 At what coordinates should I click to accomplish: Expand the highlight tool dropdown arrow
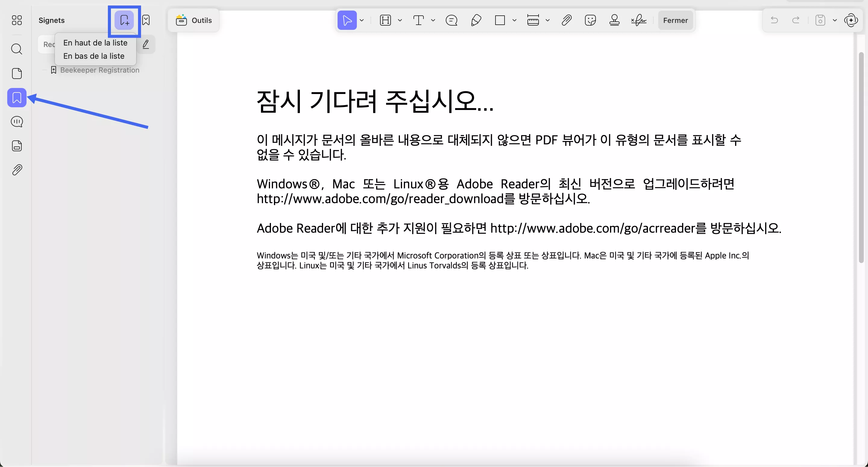pos(400,20)
